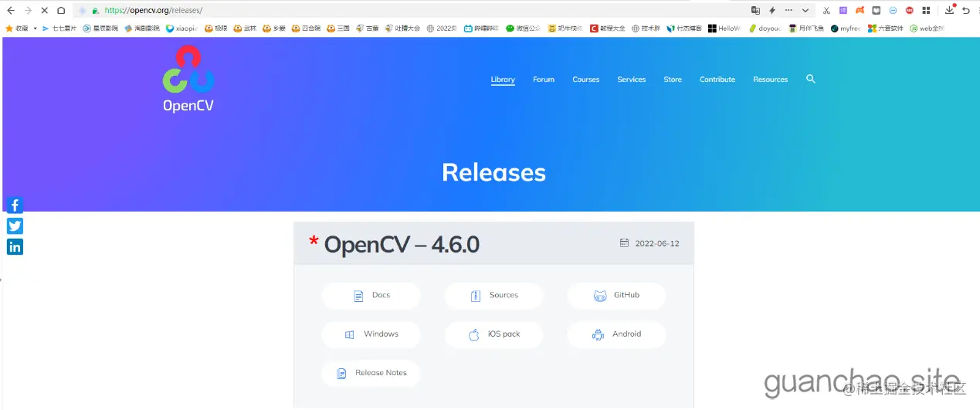Click the OpenCV – 4.6.0 heading
980x410 pixels.
(402, 245)
